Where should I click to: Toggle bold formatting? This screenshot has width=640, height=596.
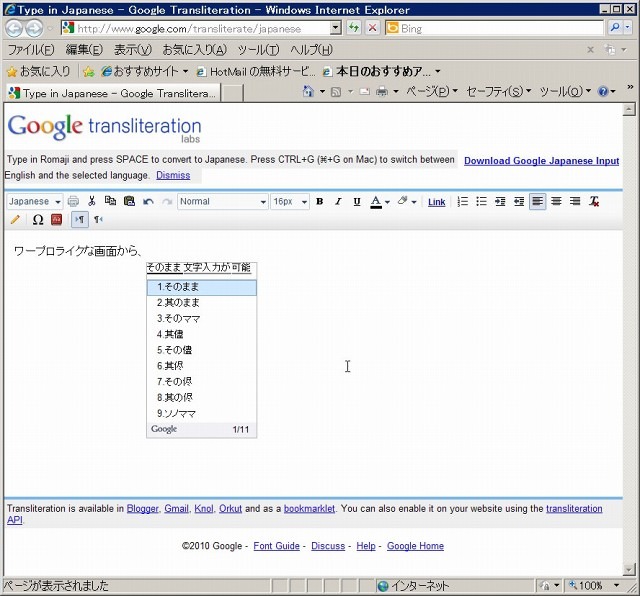pyautogui.click(x=320, y=201)
